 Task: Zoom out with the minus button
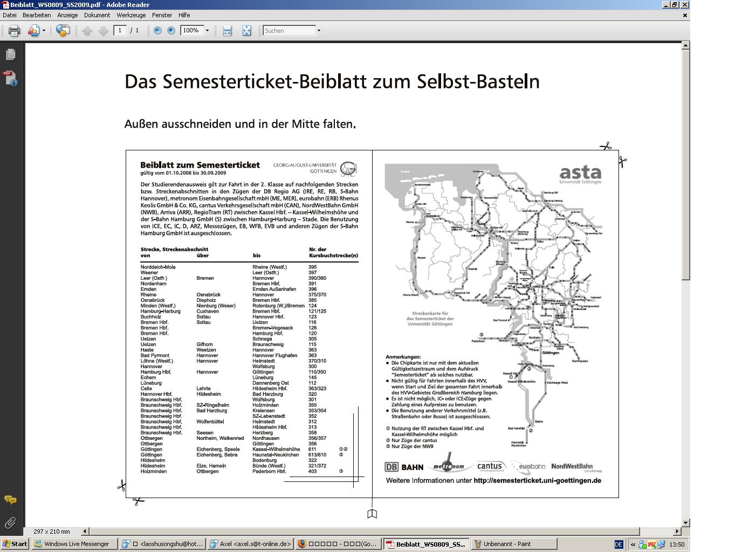(157, 31)
